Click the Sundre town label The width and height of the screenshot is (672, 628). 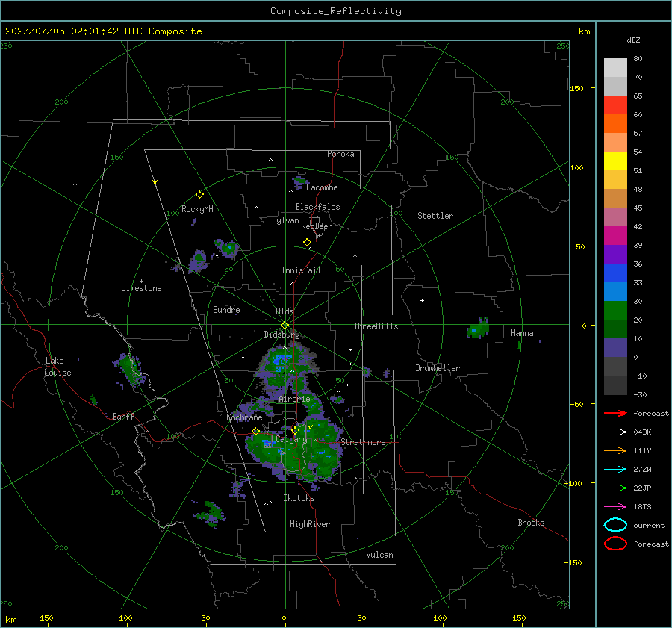pyautogui.click(x=226, y=309)
